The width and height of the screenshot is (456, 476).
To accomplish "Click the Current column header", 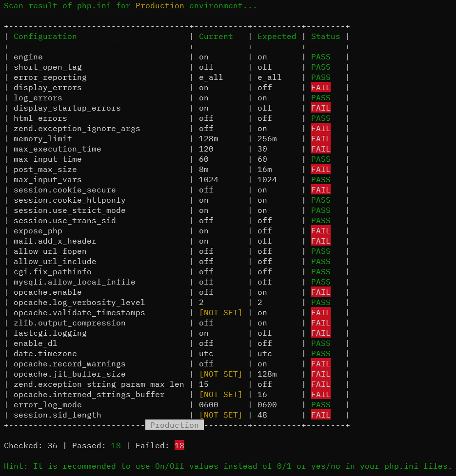I will [x=216, y=36].
